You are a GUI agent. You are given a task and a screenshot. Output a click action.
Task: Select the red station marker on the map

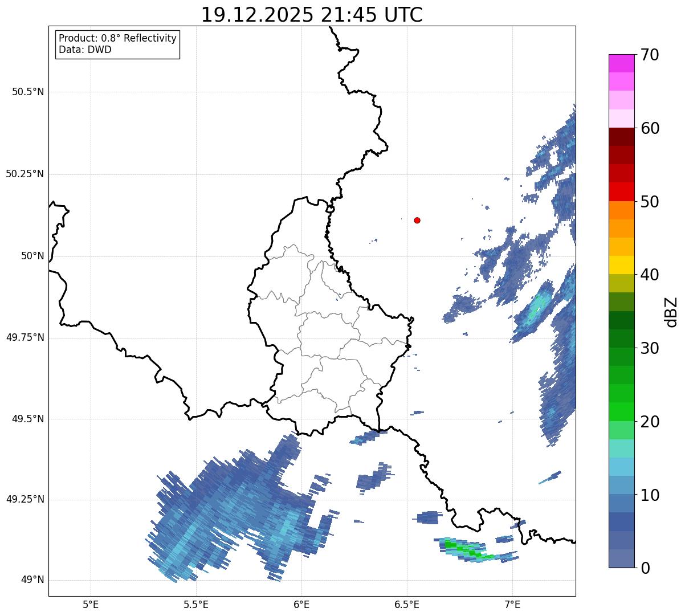pyautogui.click(x=417, y=220)
